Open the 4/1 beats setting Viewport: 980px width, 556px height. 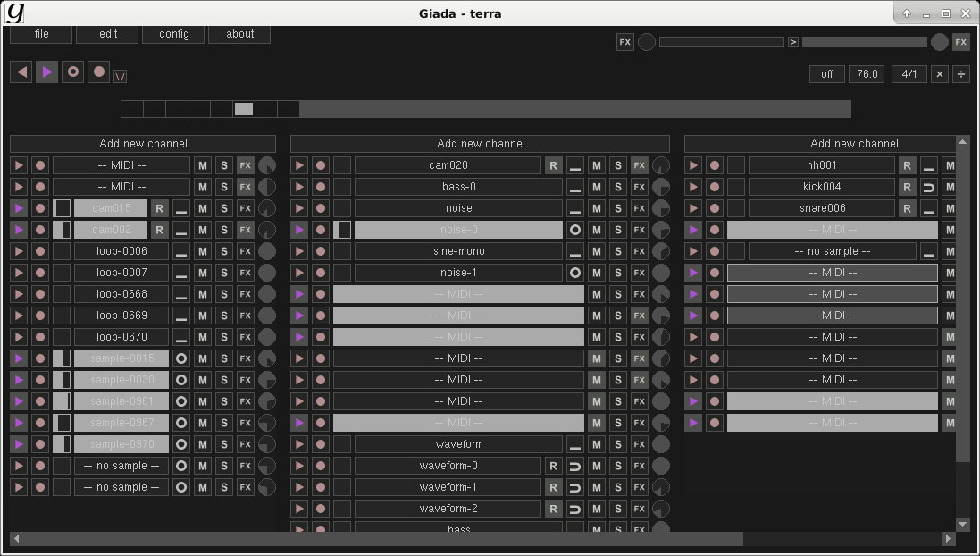coord(909,74)
